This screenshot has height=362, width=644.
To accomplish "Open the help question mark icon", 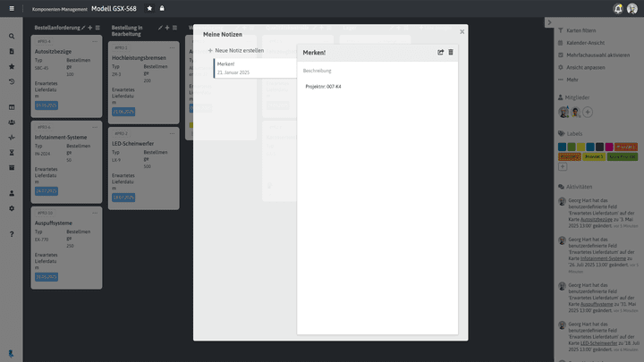I will click(12, 234).
